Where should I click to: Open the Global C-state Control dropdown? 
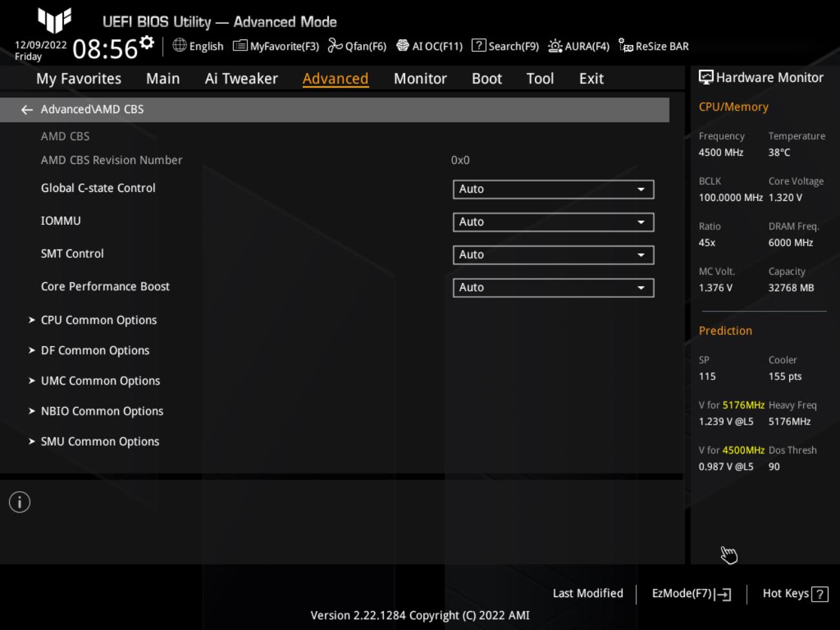(553, 189)
